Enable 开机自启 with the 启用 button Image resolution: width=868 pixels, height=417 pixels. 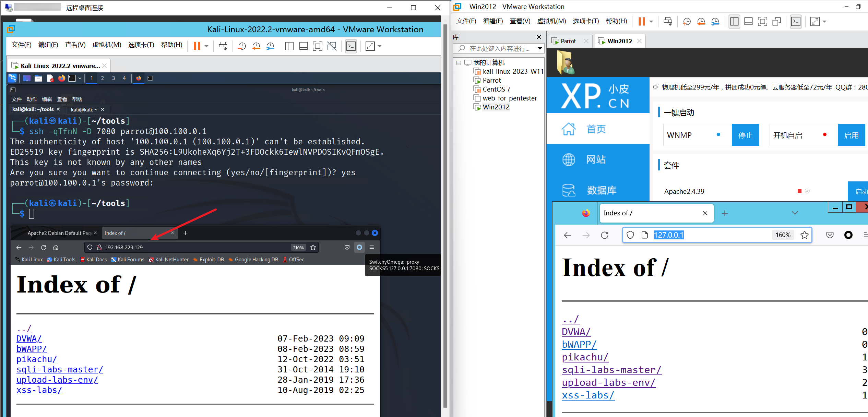point(851,135)
